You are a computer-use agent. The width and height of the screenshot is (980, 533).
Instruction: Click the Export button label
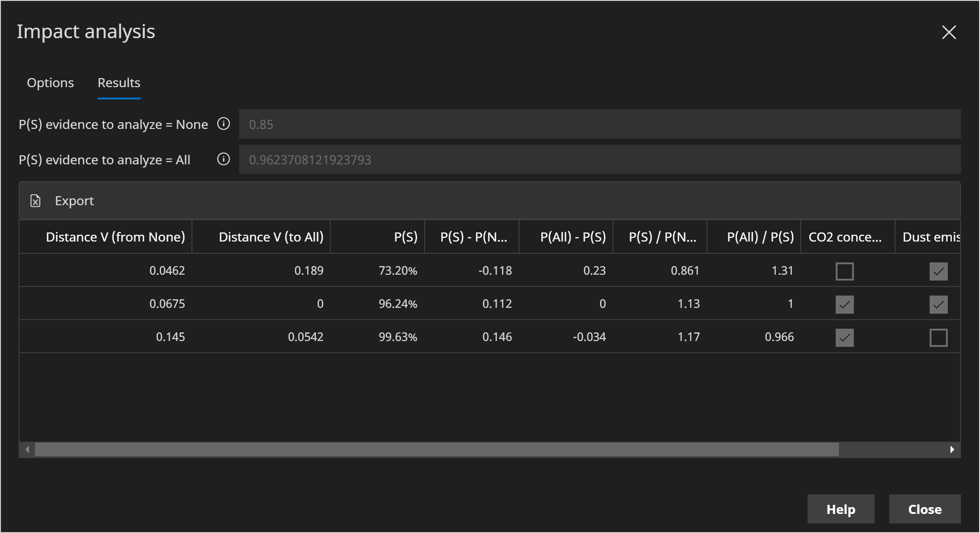click(x=74, y=201)
